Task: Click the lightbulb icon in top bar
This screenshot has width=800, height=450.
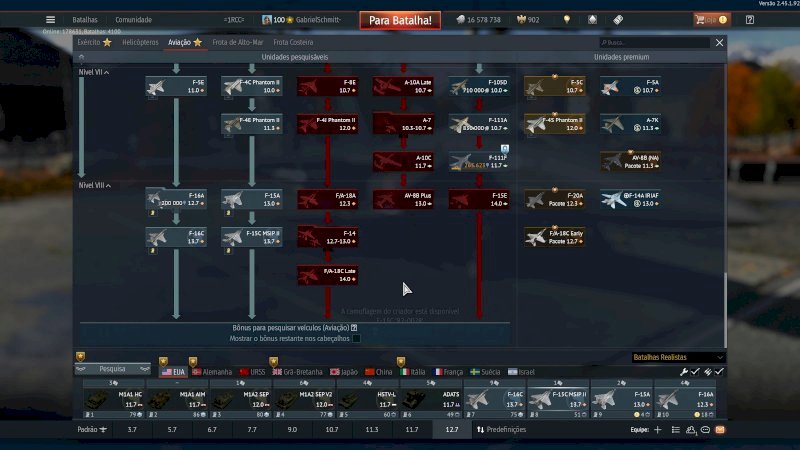Action: click(567, 20)
